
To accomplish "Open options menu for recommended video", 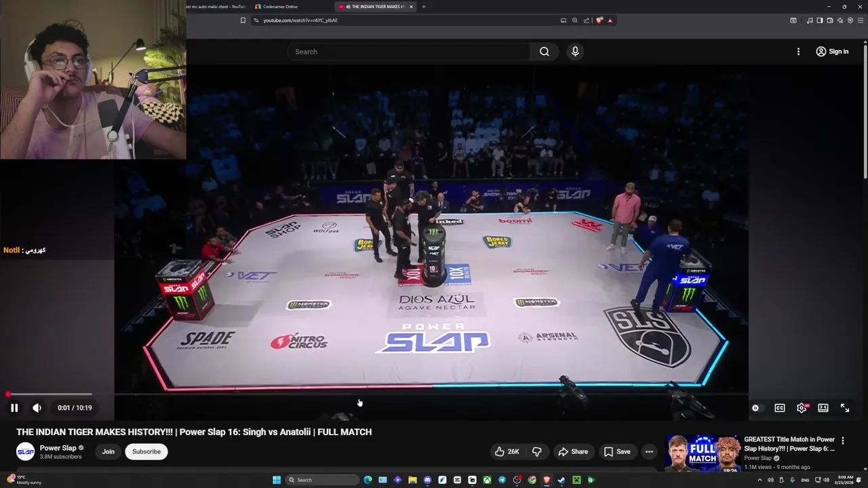I will pyautogui.click(x=843, y=441).
